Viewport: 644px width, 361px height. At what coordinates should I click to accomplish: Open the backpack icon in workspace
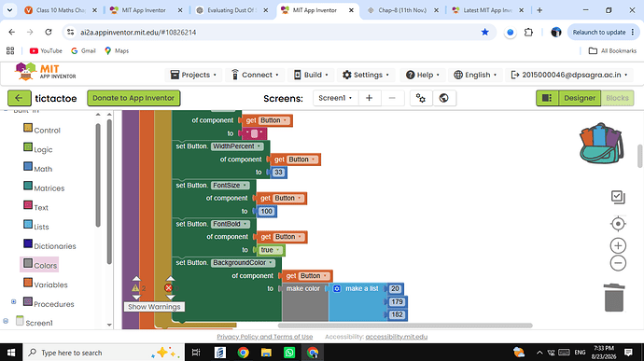click(x=602, y=144)
